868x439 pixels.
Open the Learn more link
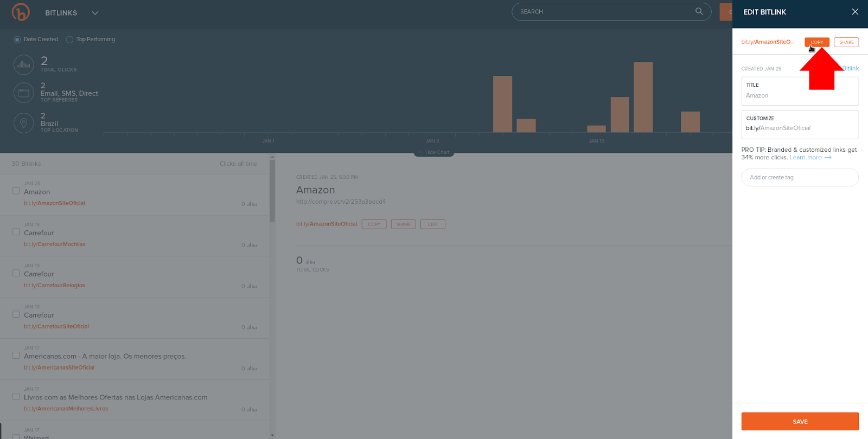point(810,158)
